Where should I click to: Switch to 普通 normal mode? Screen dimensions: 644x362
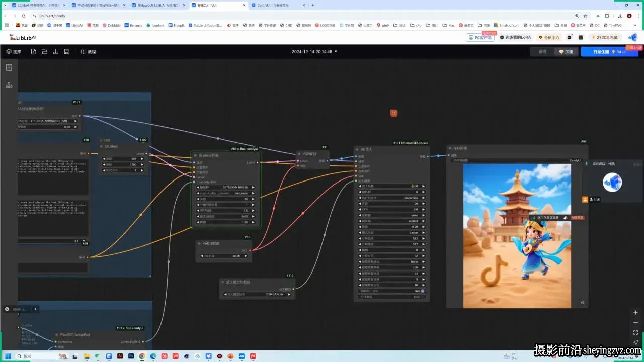(542, 52)
